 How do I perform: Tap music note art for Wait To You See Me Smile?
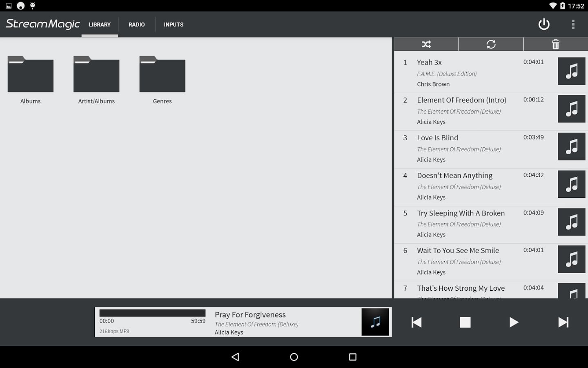coord(572,259)
